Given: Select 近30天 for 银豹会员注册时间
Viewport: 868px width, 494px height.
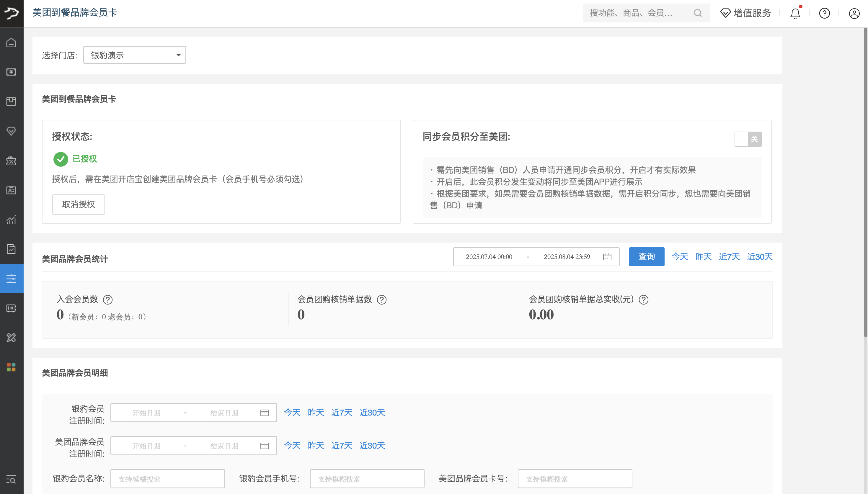Looking at the screenshot, I should (372, 413).
